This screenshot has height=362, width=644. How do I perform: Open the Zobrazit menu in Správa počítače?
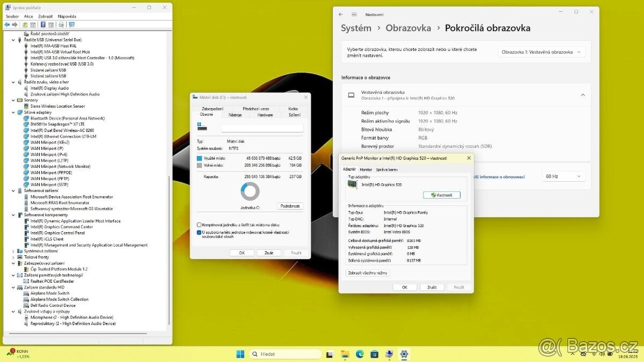click(45, 16)
